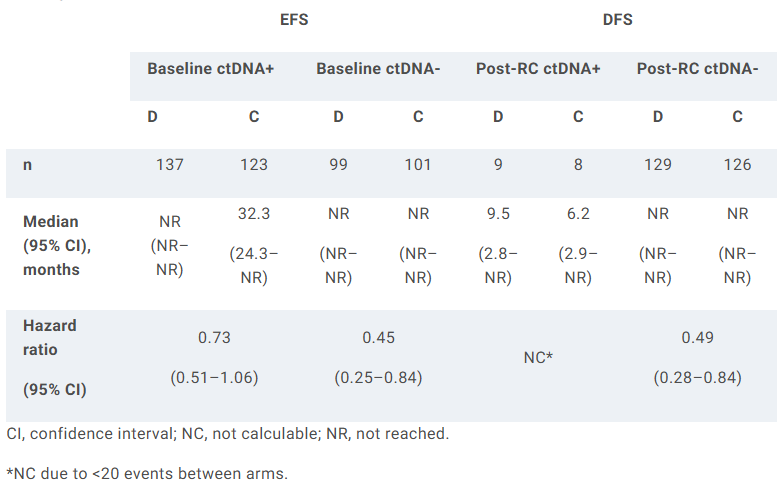Click the Hazard ratio row label
Screen dimensions: 784x488
tap(49, 338)
